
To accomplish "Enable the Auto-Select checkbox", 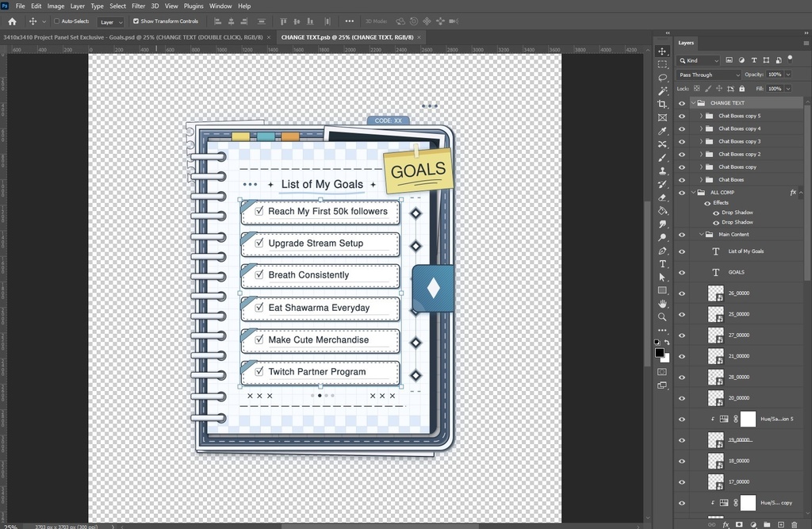I will (x=57, y=21).
